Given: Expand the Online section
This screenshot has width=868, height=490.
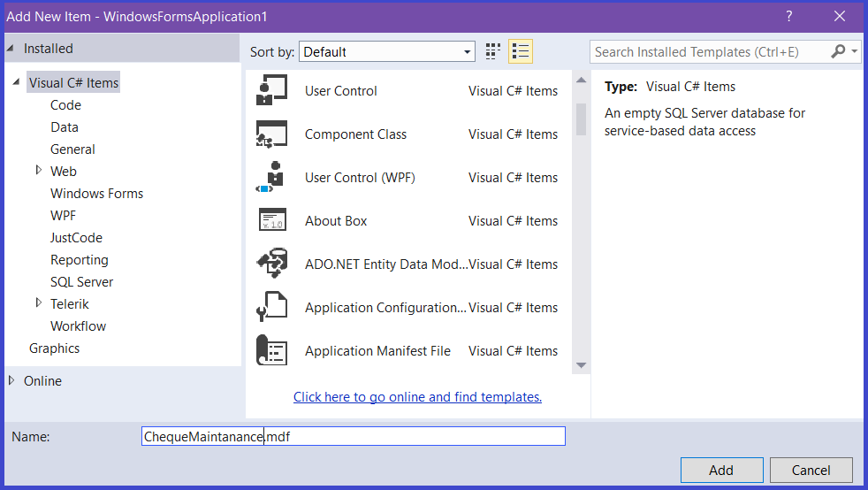Looking at the screenshot, I should 11,380.
